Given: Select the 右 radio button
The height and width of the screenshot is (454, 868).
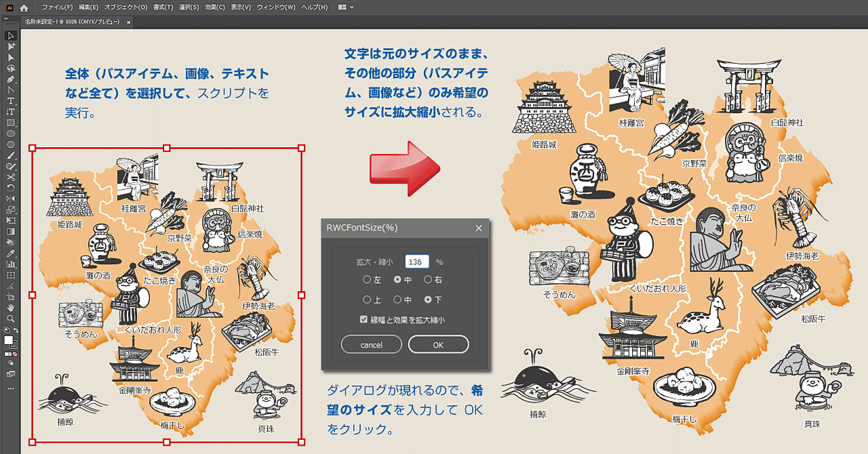Looking at the screenshot, I should [428, 279].
